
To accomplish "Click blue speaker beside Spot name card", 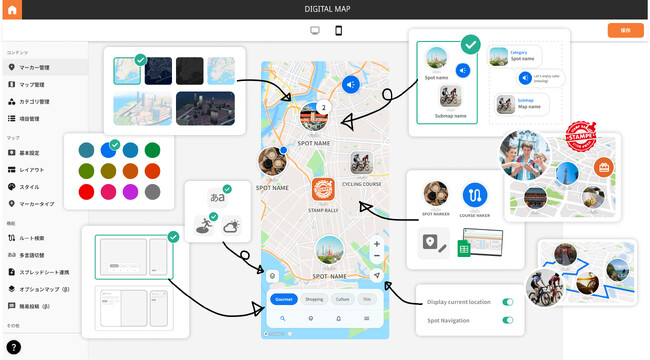I will pos(463,71).
